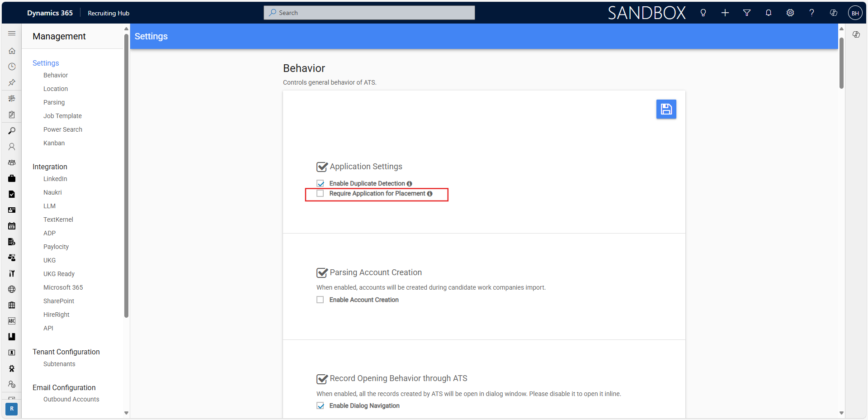Open the bookmark book sidebar icon

click(12, 337)
